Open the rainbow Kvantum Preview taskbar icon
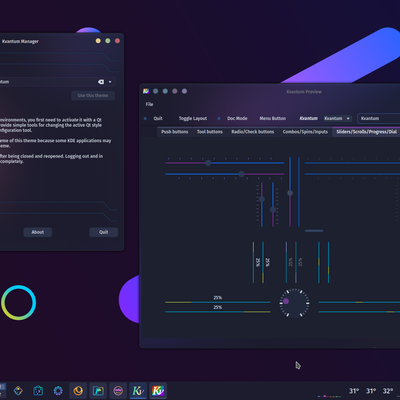Screen dimensions: 400x400 click(158, 390)
